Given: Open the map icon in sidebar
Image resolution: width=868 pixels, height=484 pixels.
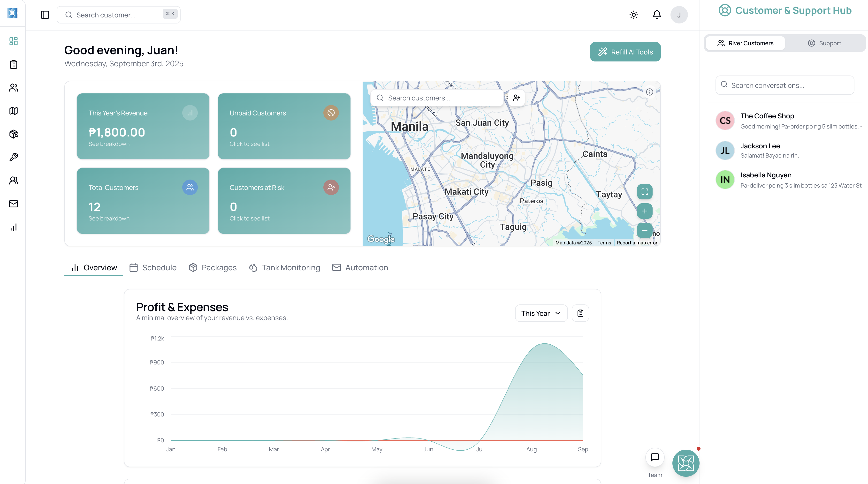Looking at the screenshot, I should (x=14, y=111).
